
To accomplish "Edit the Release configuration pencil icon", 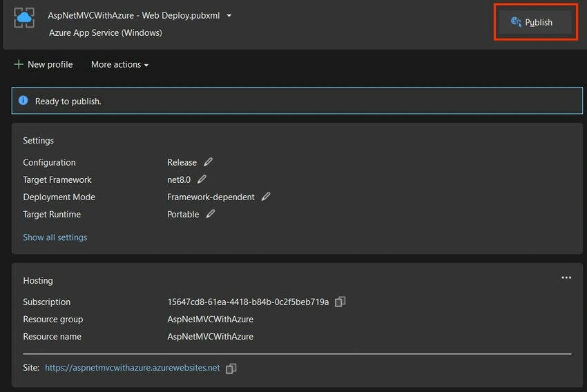I will (208, 162).
